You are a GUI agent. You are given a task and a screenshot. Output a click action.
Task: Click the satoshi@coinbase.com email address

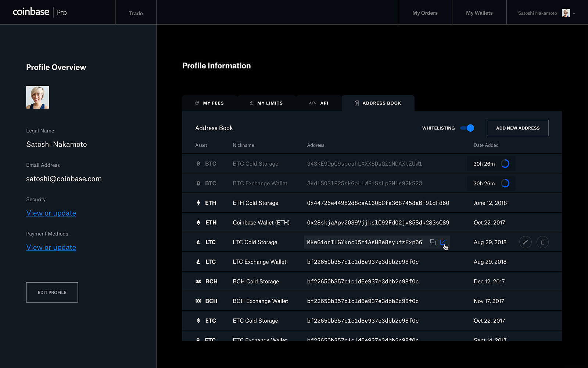(x=64, y=179)
